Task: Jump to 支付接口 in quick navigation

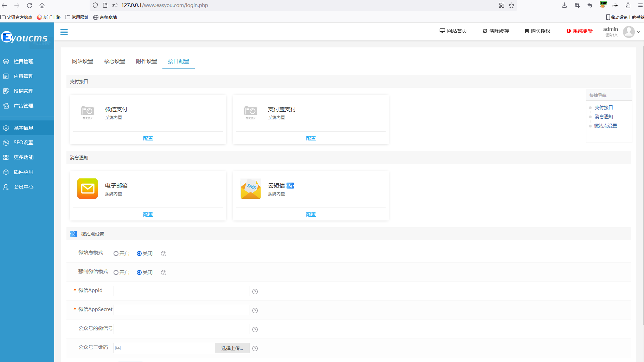Action: [604, 107]
